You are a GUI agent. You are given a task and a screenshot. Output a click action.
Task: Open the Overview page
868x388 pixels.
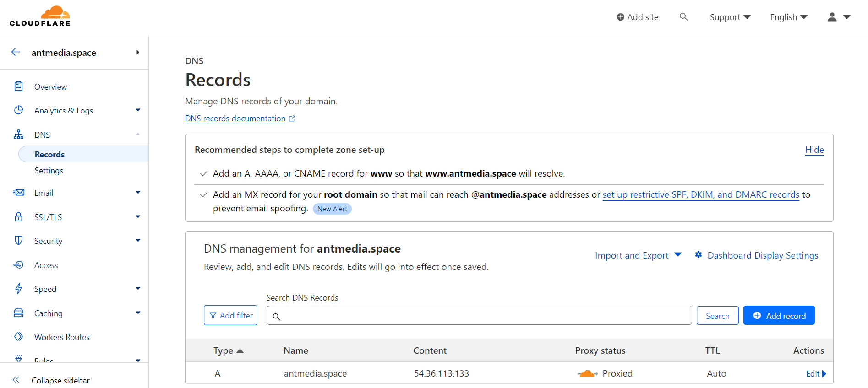click(x=50, y=86)
